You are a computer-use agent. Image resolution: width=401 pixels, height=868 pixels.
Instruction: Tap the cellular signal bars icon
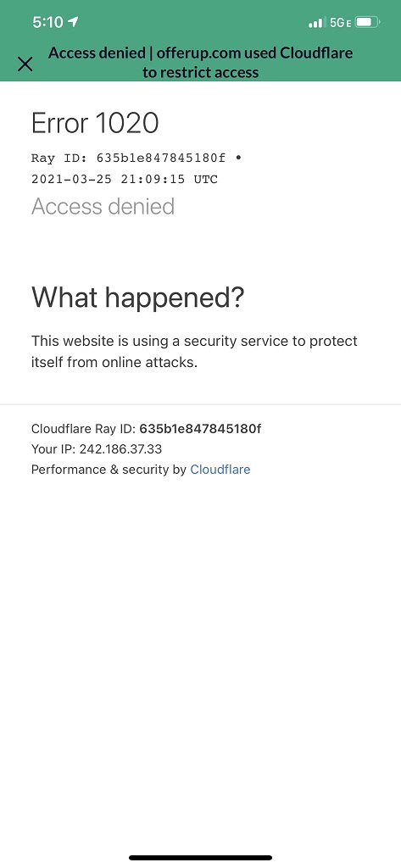pos(315,23)
